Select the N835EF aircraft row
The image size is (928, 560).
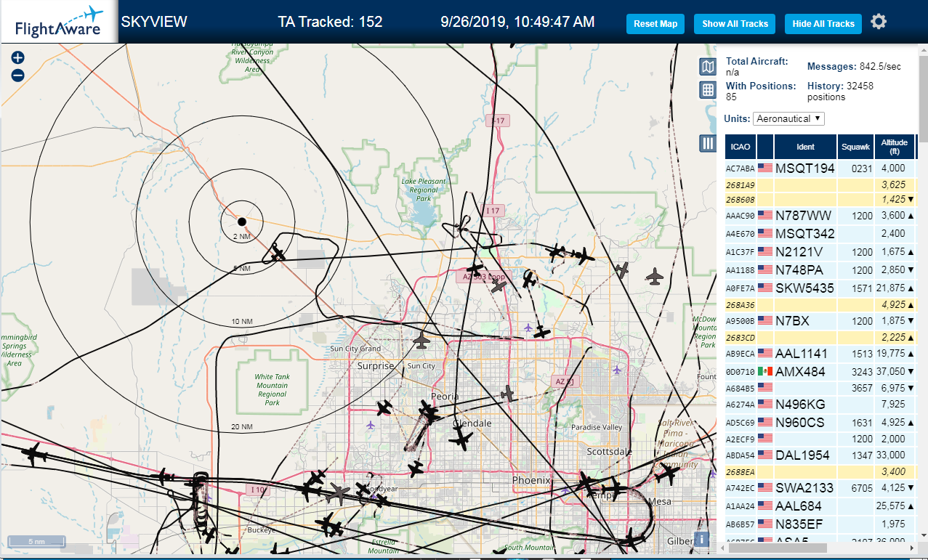pyautogui.click(x=821, y=523)
